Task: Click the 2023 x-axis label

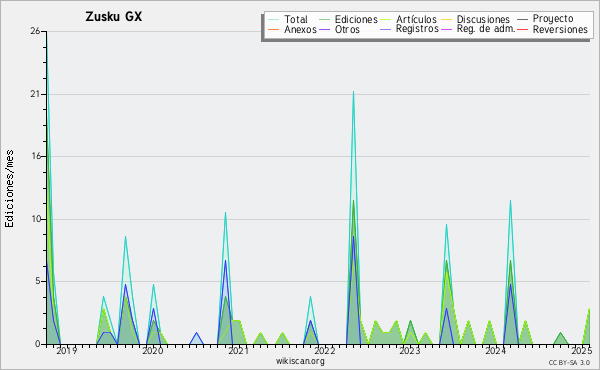Action: 410,351
